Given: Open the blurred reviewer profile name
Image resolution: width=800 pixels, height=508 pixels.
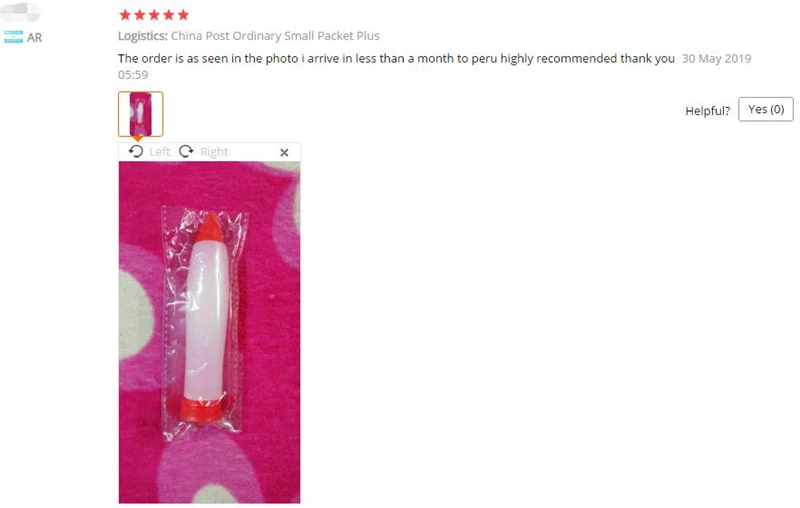Looking at the screenshot, I should coord(20,13).
